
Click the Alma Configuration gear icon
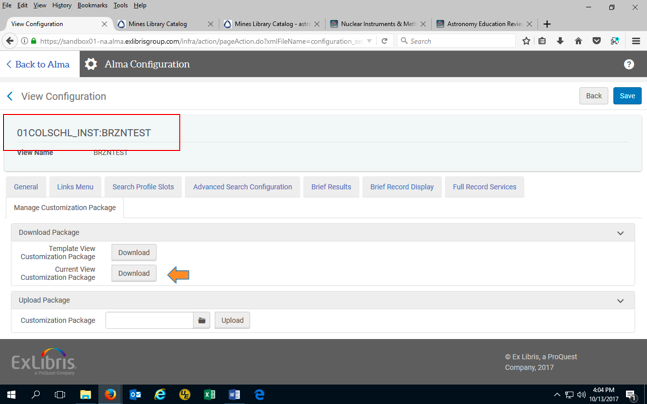(91, 64)
